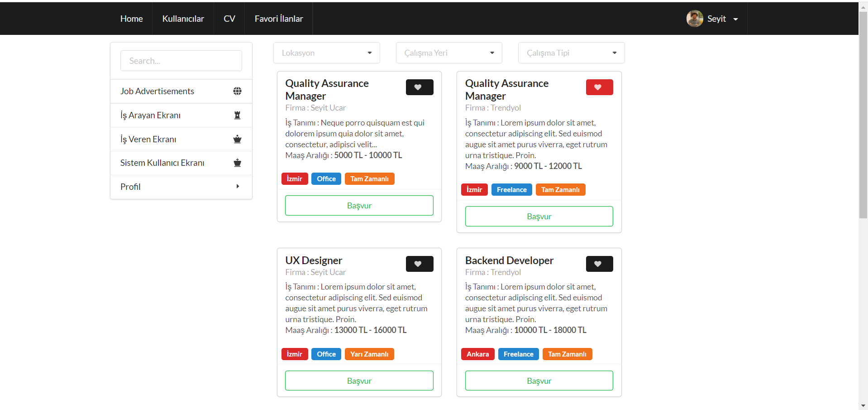This screenshot has width=868, height=410.
Task: Open the Lokasyon dropdown
Action: pyautogui.click(x=326, y=53)
